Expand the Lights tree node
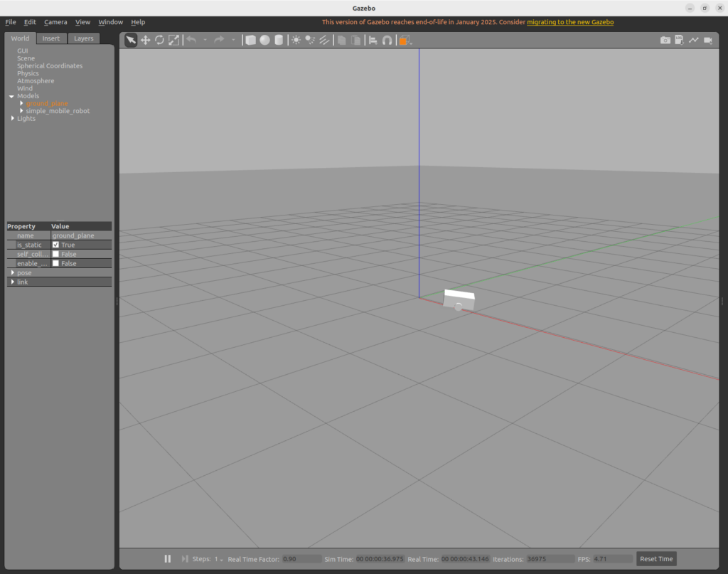Screen dimensions: 728x574 click(x=13, y=118)
